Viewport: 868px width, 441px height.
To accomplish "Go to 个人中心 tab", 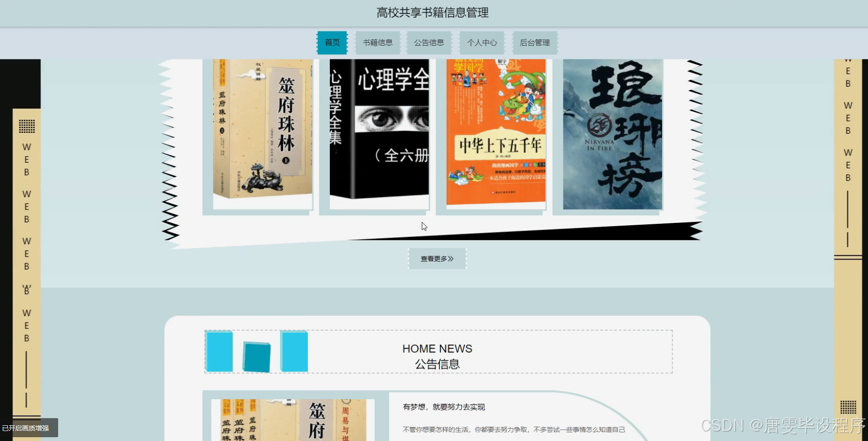I will (x=482, y=43).
